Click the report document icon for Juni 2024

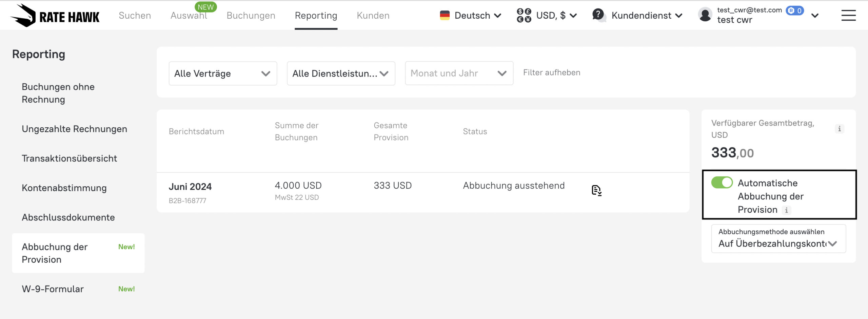click(x=596, y=191)
